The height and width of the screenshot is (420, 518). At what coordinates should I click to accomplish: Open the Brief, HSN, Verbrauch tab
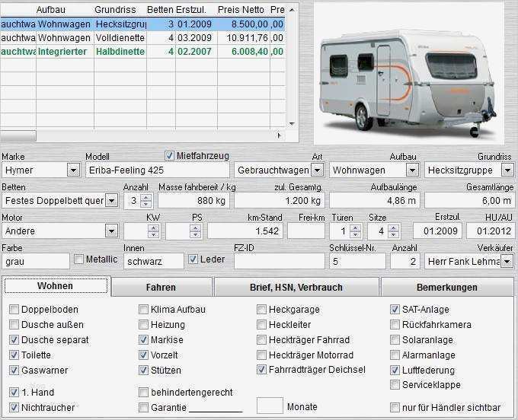[x=296, y=287]
